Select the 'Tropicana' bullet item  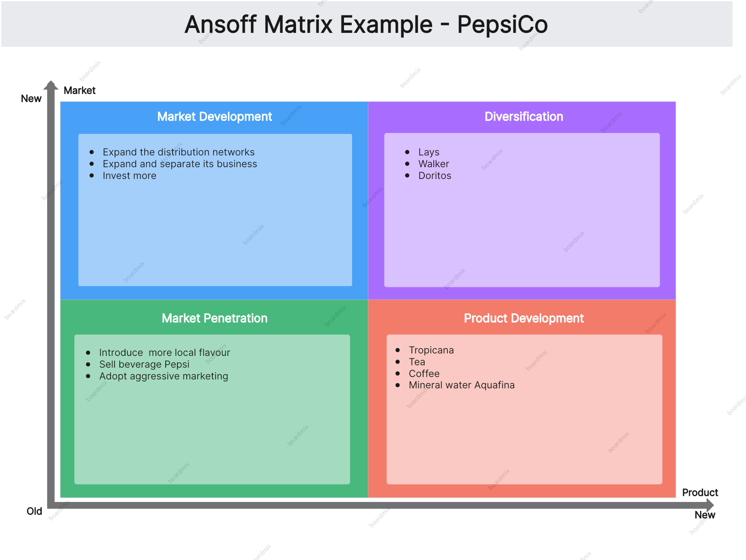tap(431, 350)
